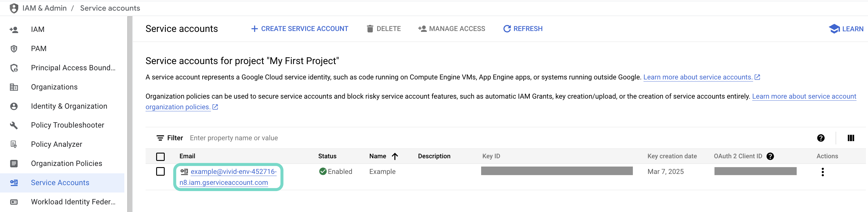
Task: Click the Policy Analyzer document icon
Action: (14, 144)
